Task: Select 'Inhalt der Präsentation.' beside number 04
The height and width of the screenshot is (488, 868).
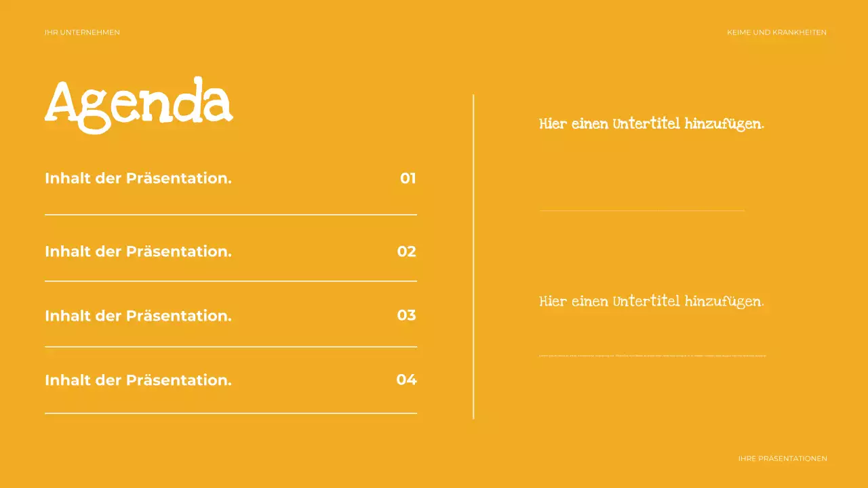Action: click(x=138, y=380)
